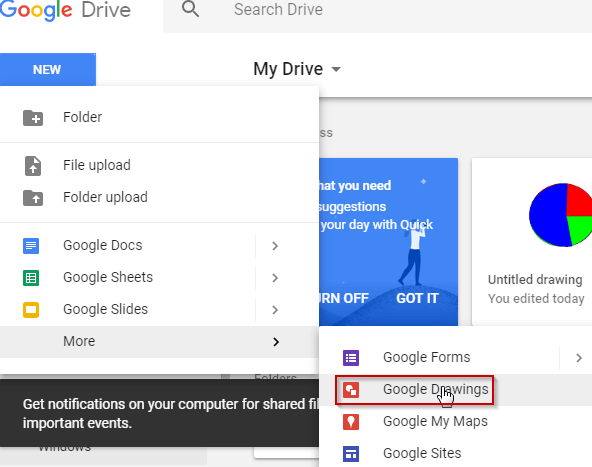Click the File upload icon
Viewport: 592px width, 467px height.
(x=33, y=166)
